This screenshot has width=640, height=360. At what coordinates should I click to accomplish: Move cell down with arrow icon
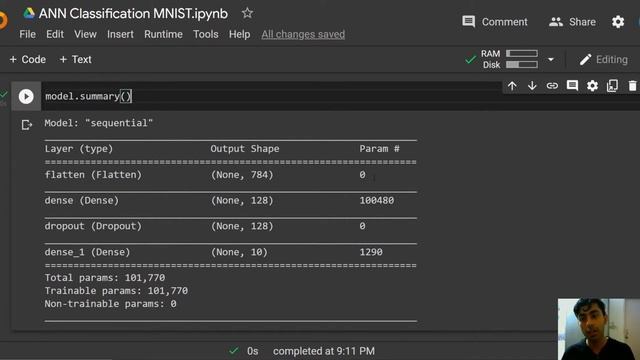532,86
